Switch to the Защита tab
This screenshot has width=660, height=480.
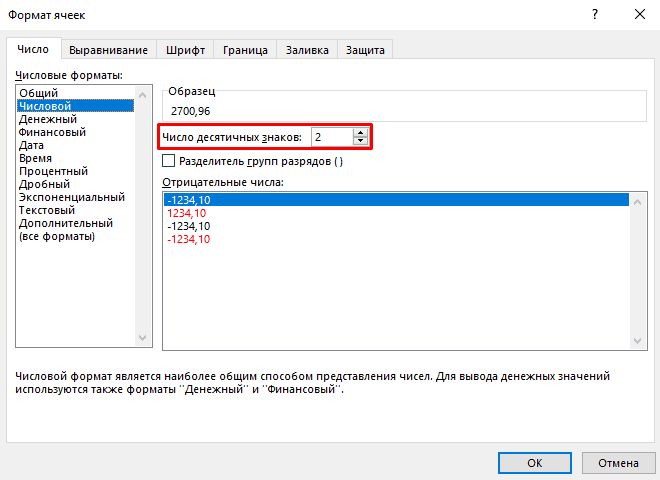[365, 50]
